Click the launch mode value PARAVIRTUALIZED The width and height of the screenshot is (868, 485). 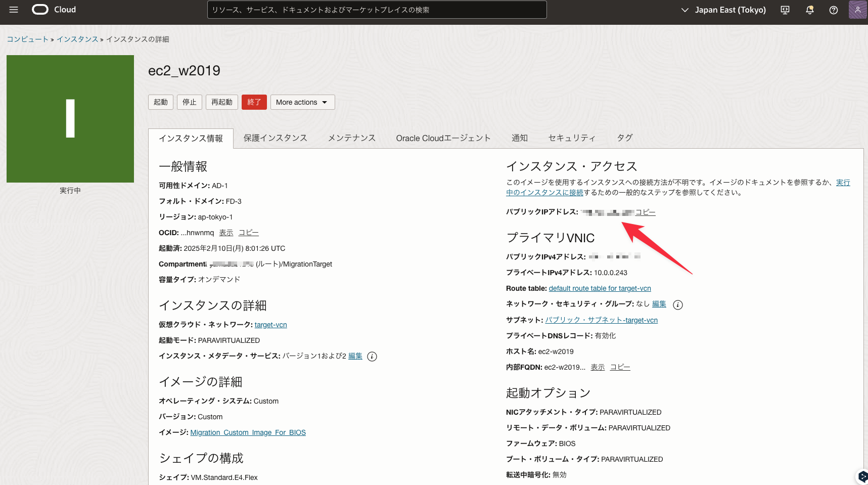coord(229,340)
